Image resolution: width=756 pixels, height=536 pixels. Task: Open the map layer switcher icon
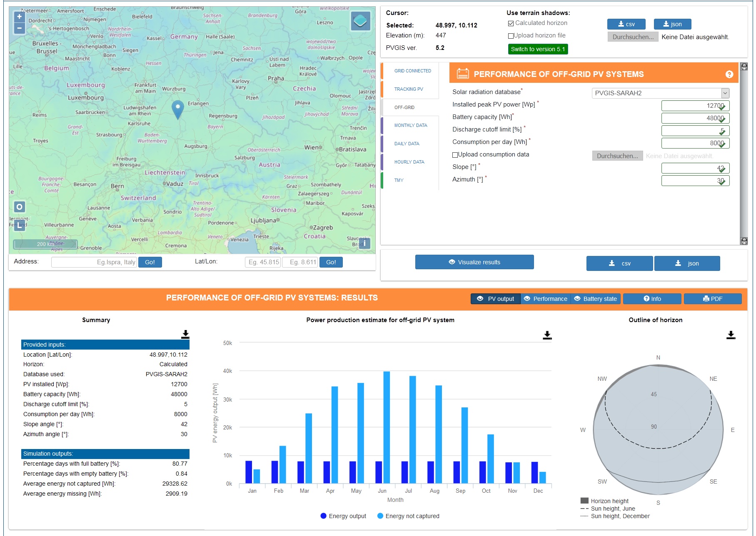[x=361, y=21]
